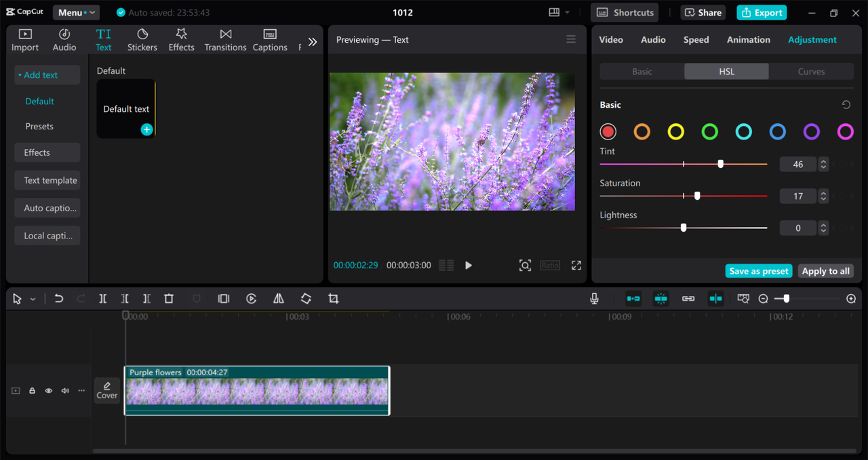
Task: Switch to the Animation tab
Action: click(x=749, y=40)
